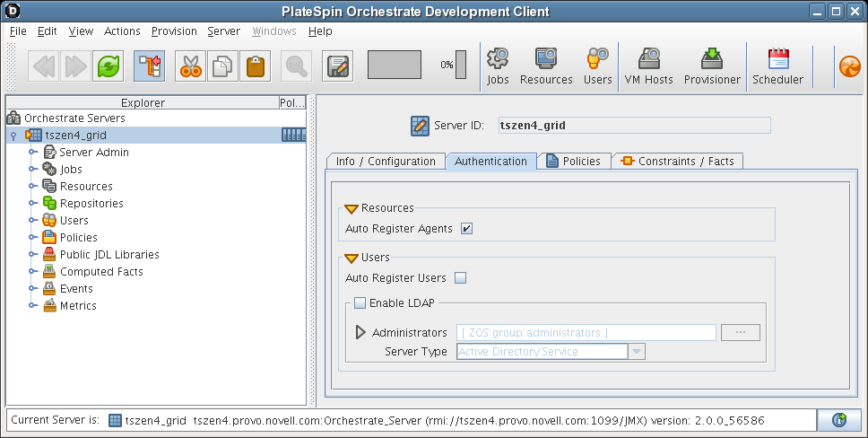Open the View menu
The image size is (868, 438).
[81, 31]
